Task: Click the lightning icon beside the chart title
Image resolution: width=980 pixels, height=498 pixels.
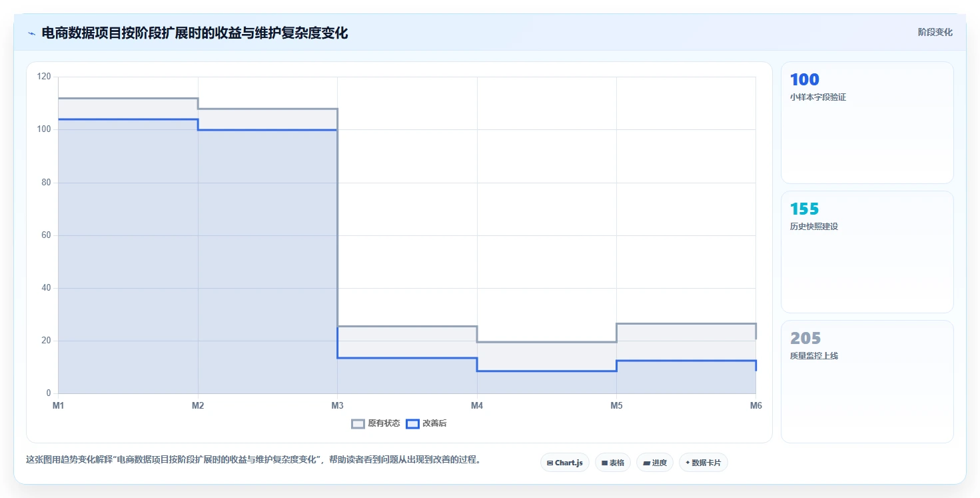Action: pyautogui.click(x=31, y=33)
